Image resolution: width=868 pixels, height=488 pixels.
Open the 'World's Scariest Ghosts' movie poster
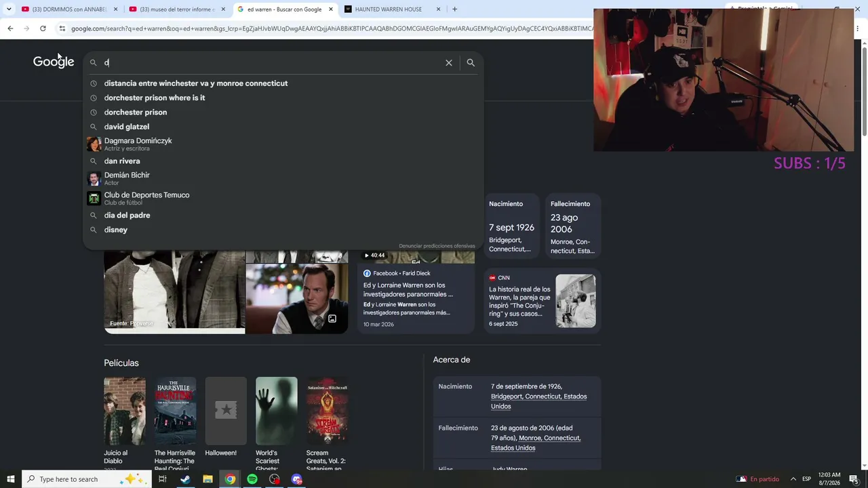pos(277,411)
